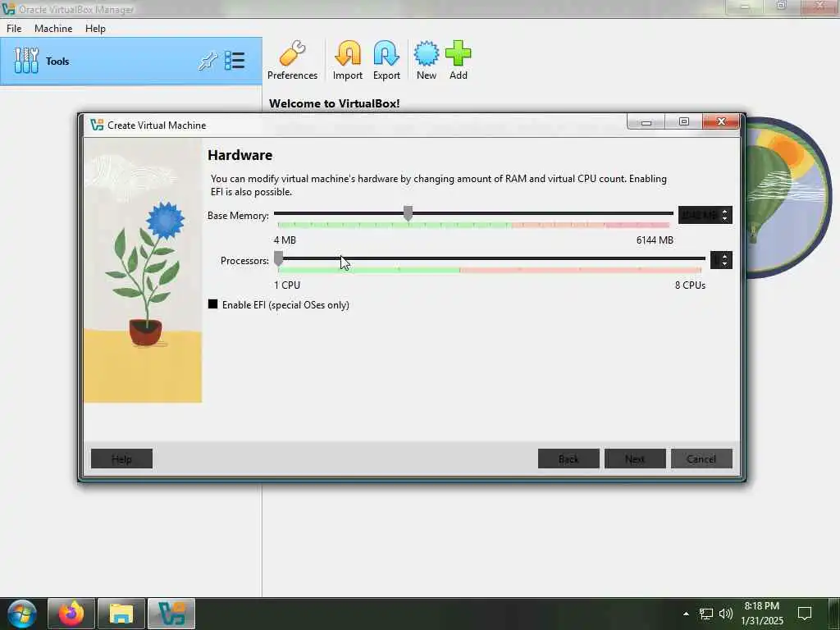The image size is (840, 630).
Task: Open the Windows Start orb
Action: [22, 614]
